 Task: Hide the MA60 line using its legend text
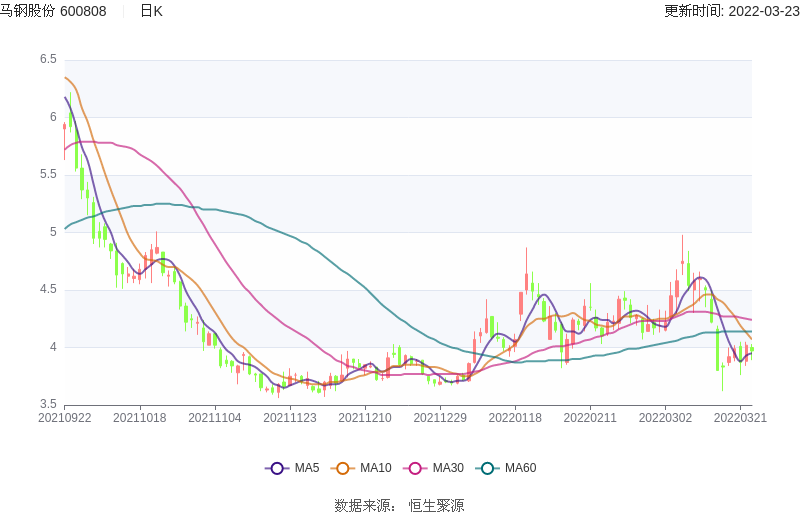click(x=520, y=468)
